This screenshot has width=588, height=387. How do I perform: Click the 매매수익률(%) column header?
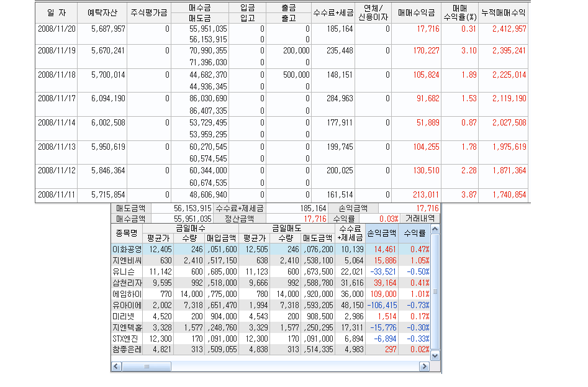(x=459, y=12)
